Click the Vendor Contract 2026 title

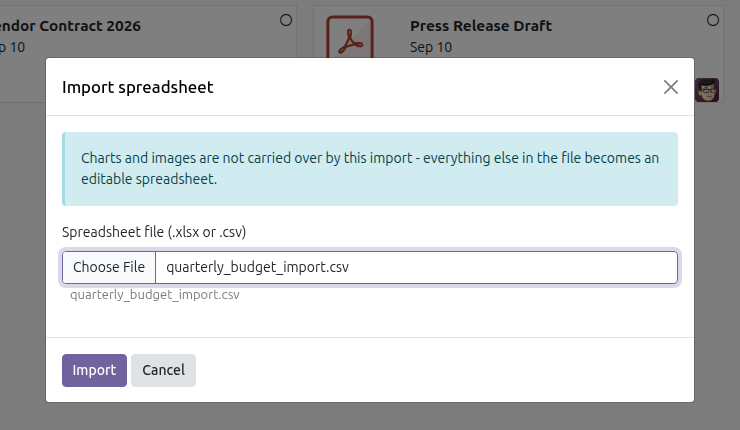(70, 26)
